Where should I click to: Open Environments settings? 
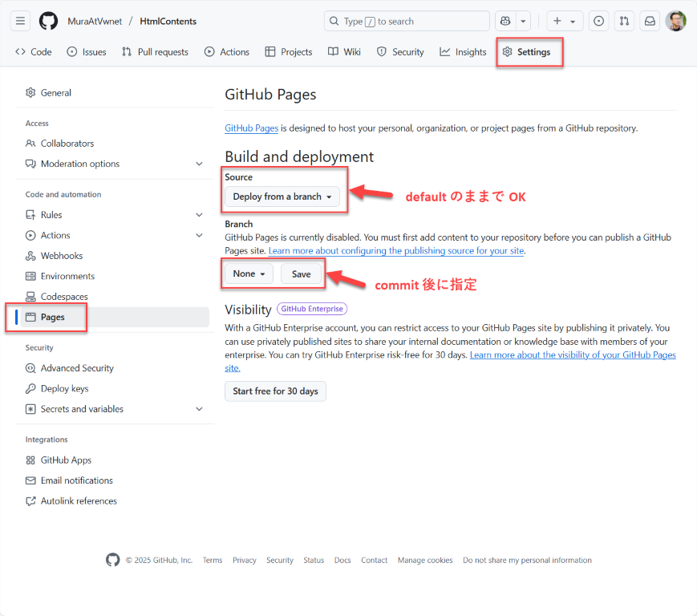[x=115, y=277]
